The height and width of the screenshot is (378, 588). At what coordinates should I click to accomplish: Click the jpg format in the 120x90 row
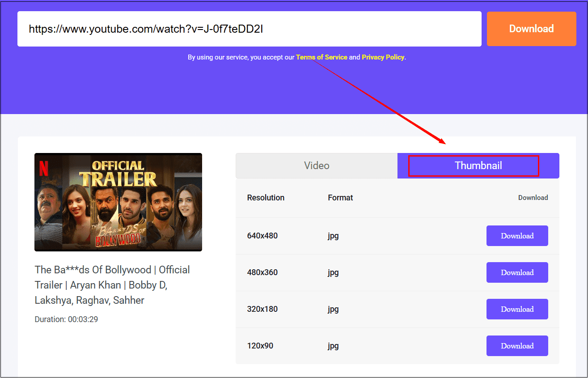[333, 346]
